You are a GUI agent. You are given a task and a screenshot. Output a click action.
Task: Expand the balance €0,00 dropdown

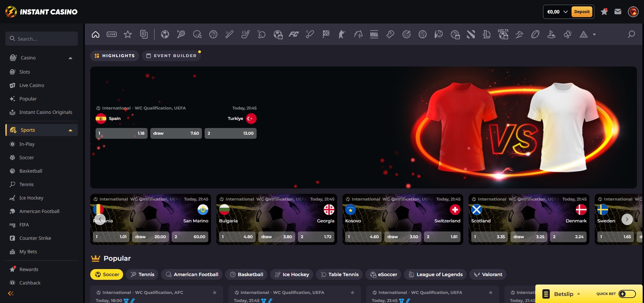coord(566,12)
